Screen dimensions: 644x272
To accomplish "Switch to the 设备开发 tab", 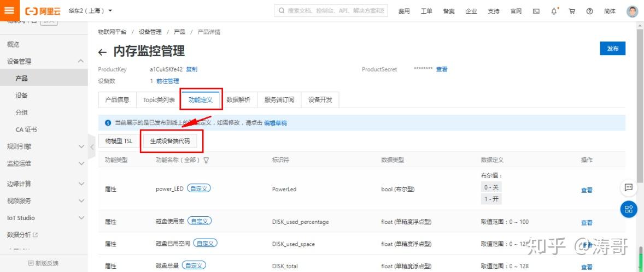I will pos(320,100).
